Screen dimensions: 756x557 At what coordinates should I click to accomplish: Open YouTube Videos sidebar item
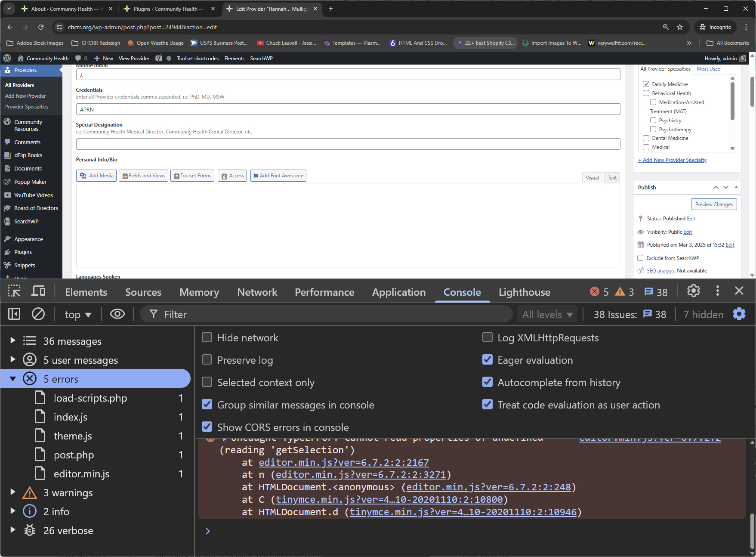coord(33,195)
